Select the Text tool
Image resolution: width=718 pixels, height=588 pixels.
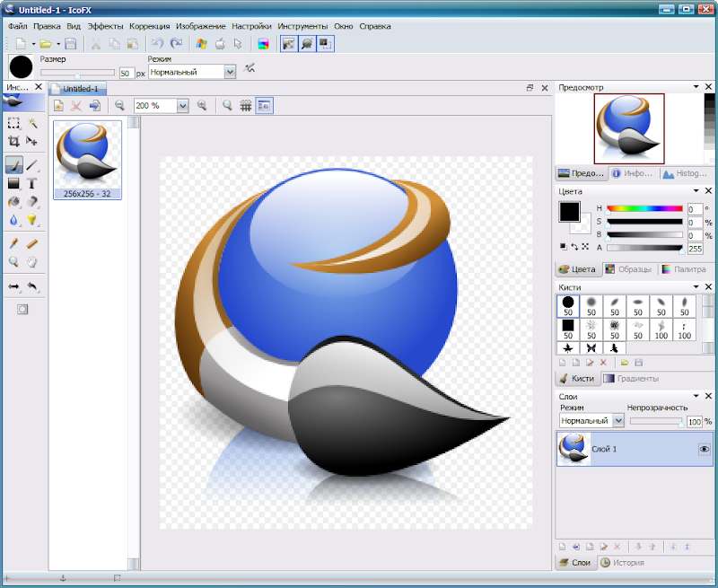(x=32, y=183)
